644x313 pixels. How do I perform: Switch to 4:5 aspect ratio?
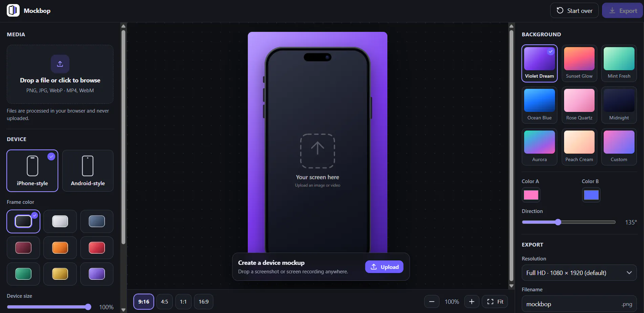165,301
